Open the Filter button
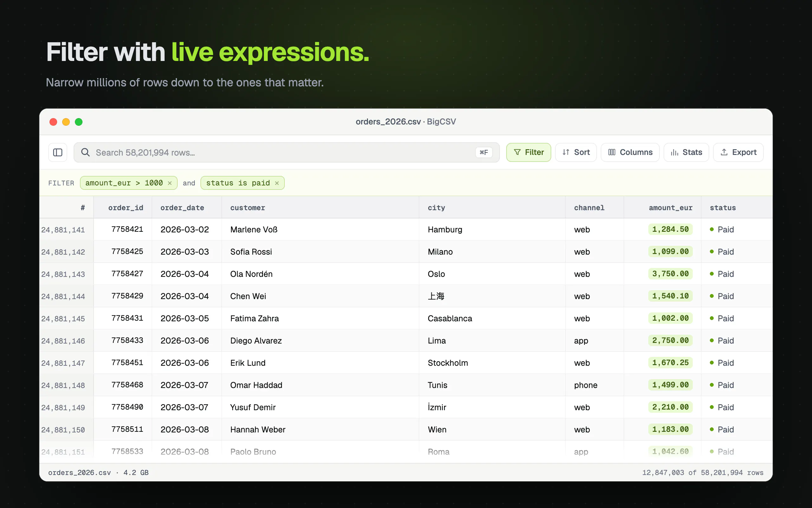 (528, 152)
